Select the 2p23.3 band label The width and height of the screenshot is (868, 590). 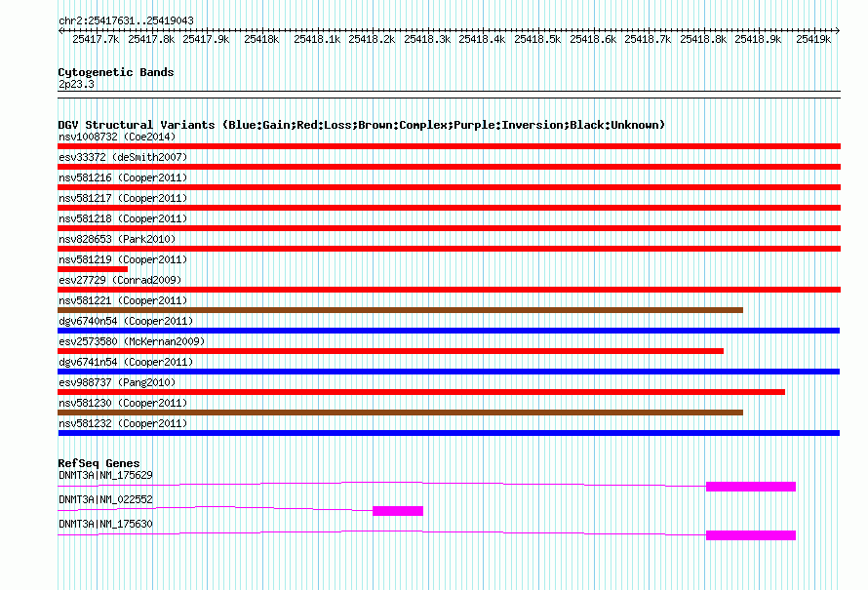[x=76, y=85]
